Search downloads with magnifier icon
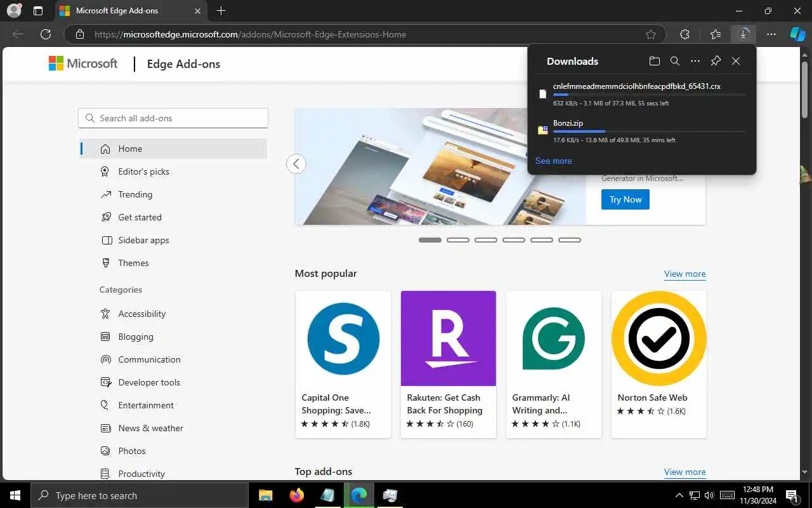 click(675, 61)
